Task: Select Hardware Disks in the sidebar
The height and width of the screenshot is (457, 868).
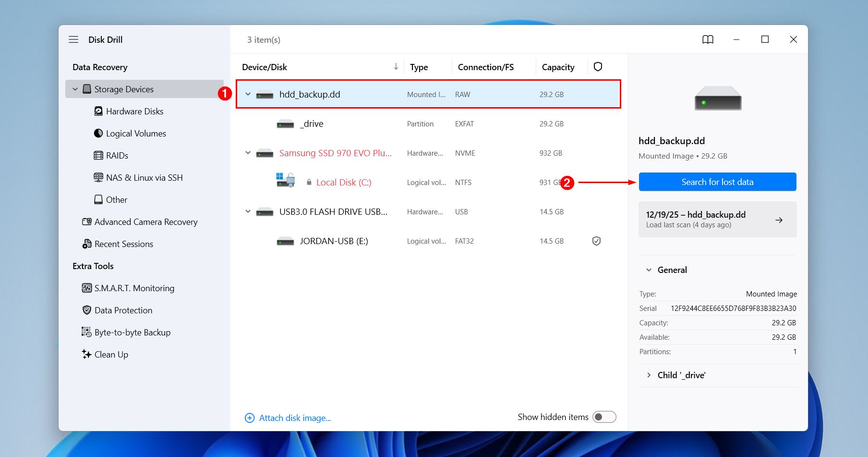Action: pos(134,111)
